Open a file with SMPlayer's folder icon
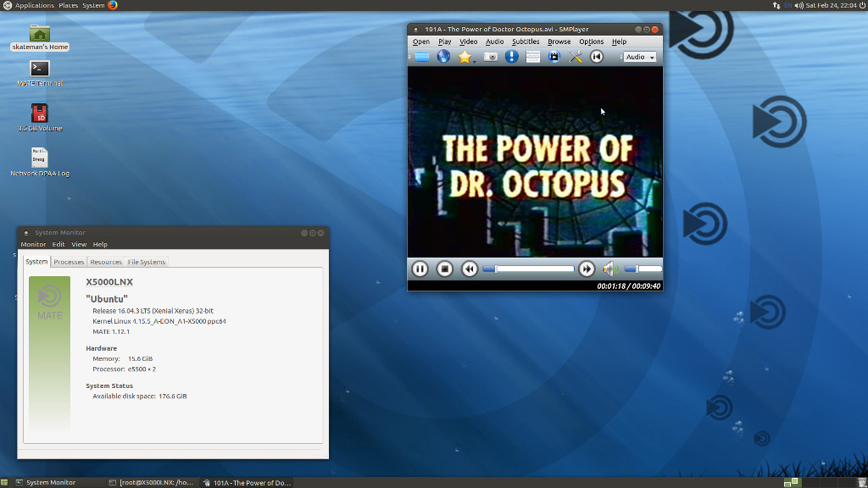This screenshot has width=868, height=488. coord(422,57)
